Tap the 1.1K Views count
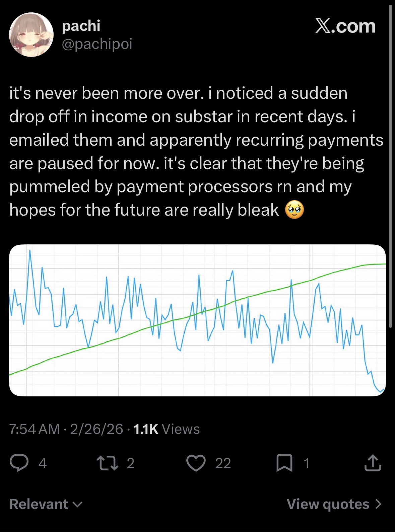The height and width of the screenshot is (532, 395). point(167,429)
